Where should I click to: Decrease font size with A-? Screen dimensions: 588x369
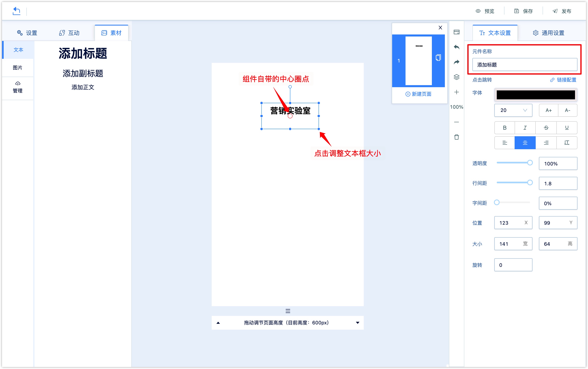click(x=568, y=110)
